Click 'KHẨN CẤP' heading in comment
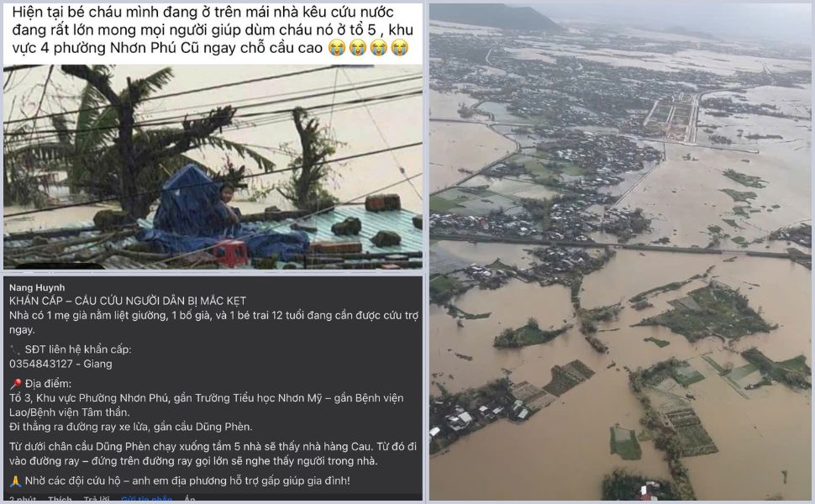The width and height of the screenshot is (815, 504). point(36,301)
